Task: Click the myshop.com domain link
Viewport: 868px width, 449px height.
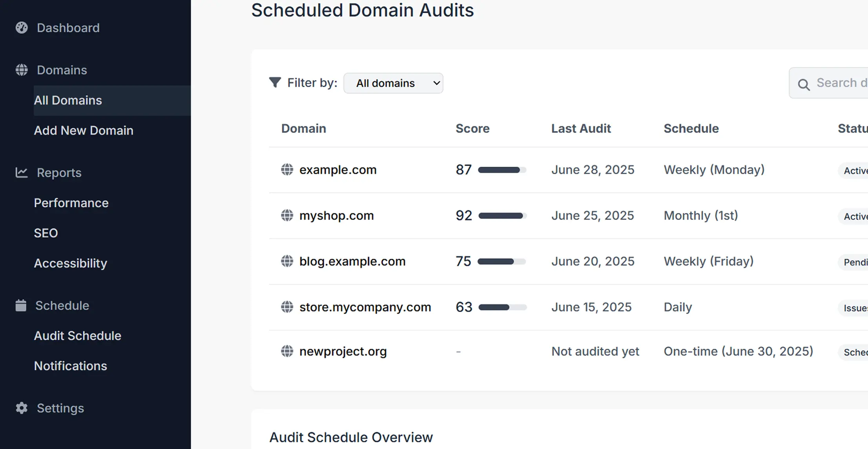Action: (x=336, y=215)
